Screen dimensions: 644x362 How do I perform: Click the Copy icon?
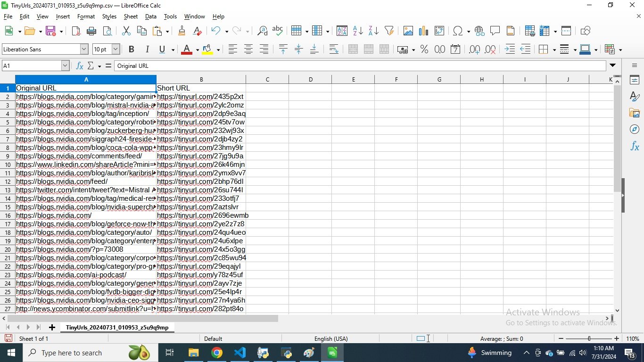(x=141, y=31)
